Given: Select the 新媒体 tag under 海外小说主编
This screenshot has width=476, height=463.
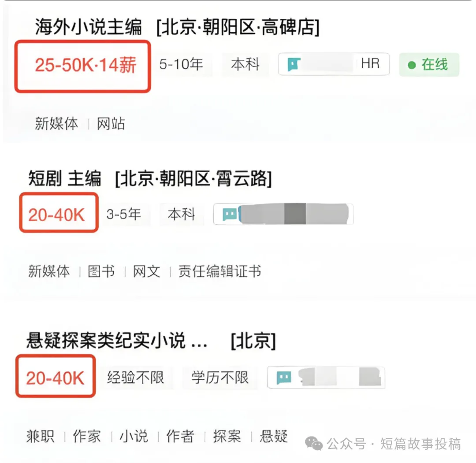Looking at the screenshot, I should (57, 124).
